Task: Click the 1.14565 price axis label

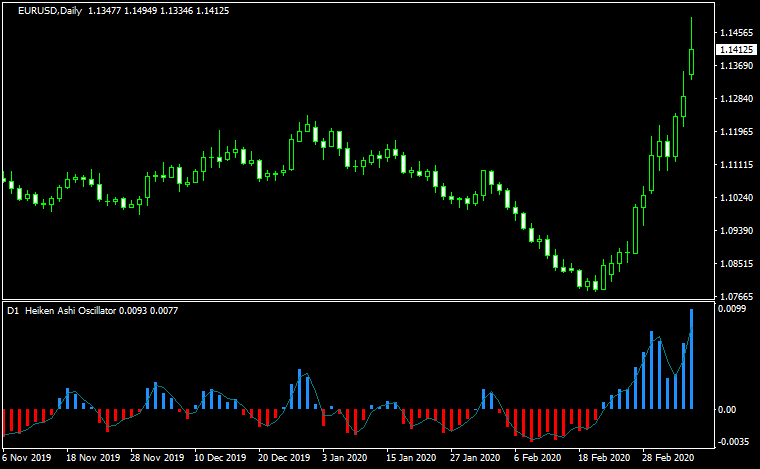Action: click(735, 33)
